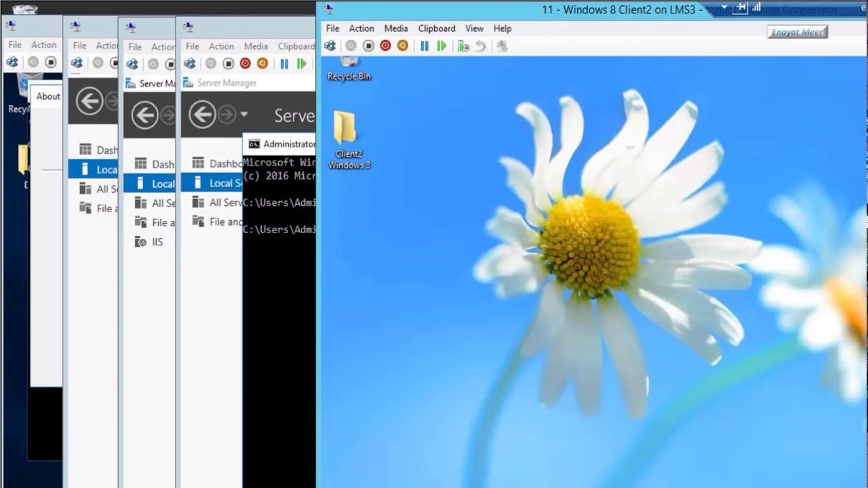This screenshot has height=488, width=868.
Task: Click the pin icon on the connection bar
Action: tap(741, 7)
